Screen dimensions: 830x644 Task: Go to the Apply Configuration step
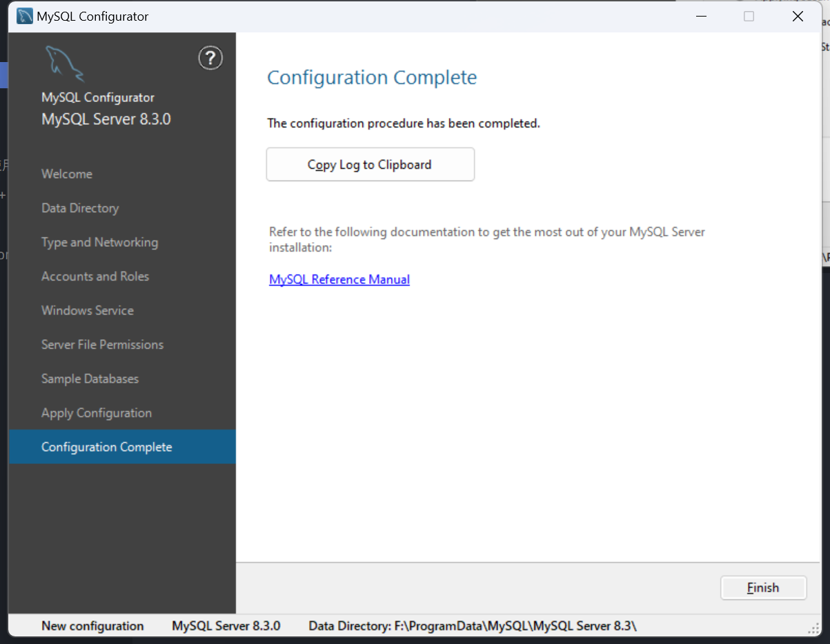pos(122,413)
